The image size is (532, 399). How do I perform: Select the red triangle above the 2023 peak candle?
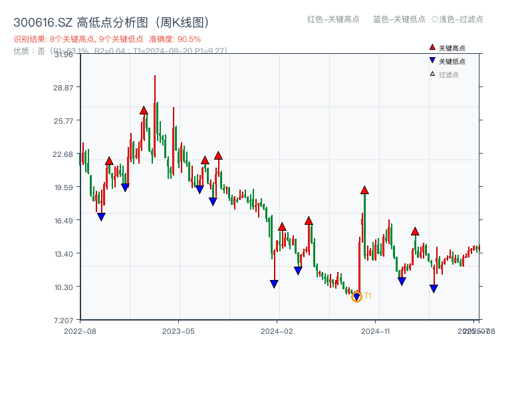pyautogui.click(x=144, y=110)
